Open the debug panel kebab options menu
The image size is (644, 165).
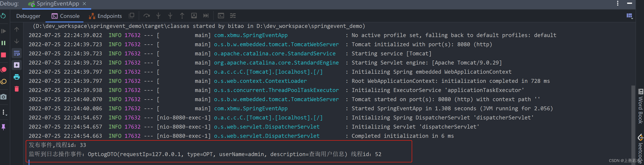point(618,3)
